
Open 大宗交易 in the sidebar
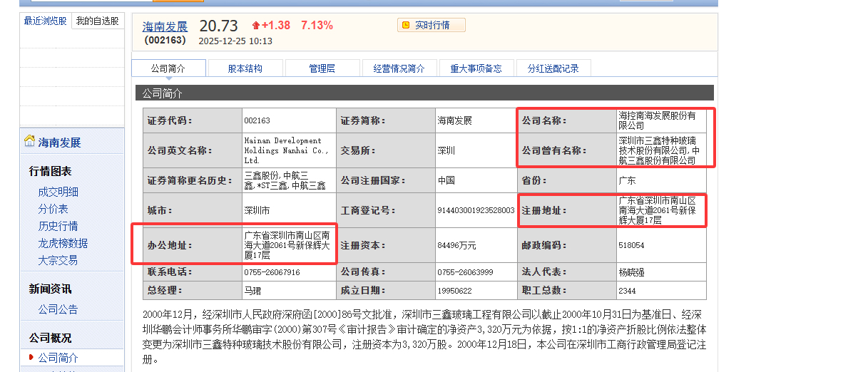58,260
